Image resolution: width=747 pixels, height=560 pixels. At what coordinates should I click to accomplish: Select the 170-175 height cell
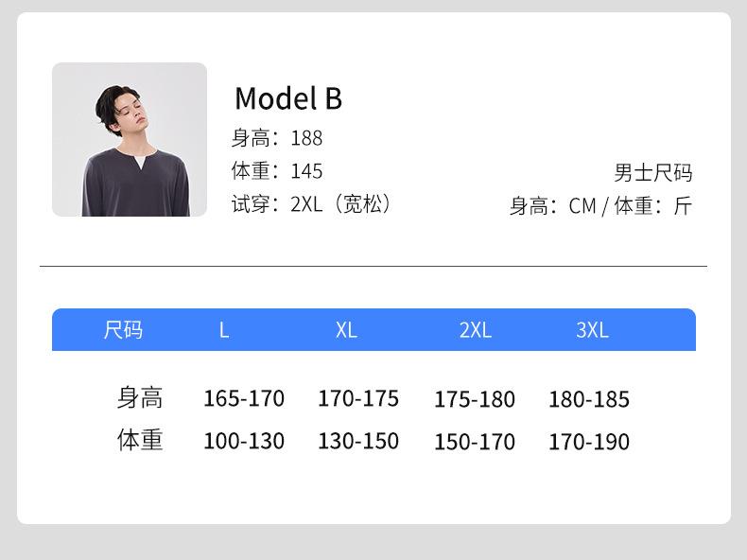(x=358, y=399)
